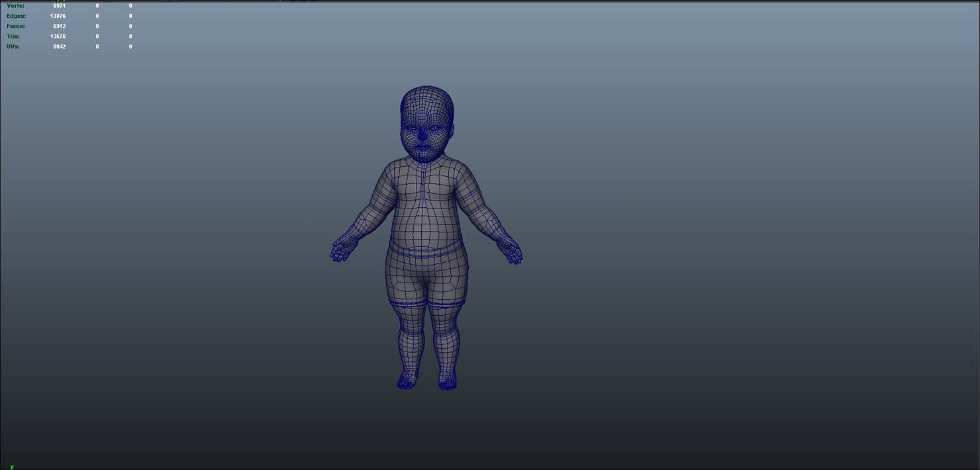Image resolution: width=980 pixels, height=470 pixels.
Task: Click the value 8042 beside UVs
Action: 59,46
